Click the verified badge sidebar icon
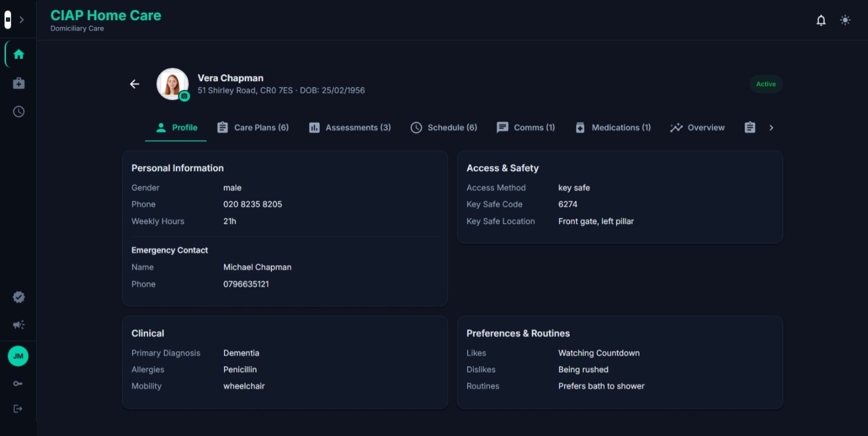Viewport: 868px width, 436px height. 18,297
